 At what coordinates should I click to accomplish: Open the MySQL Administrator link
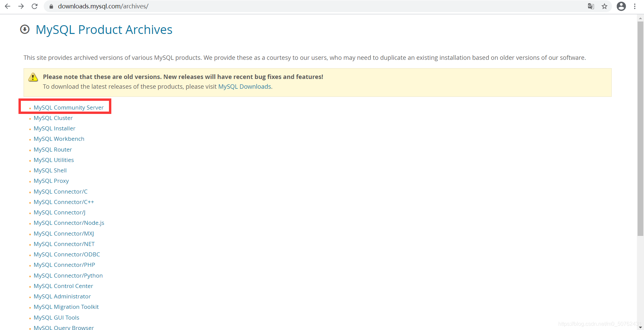tap(62, 296)
